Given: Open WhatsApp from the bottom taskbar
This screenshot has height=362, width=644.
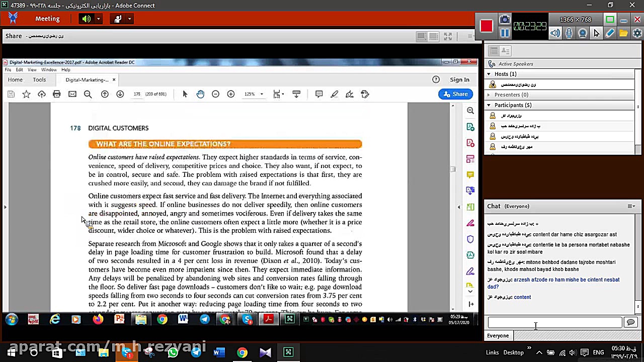Looking at the screenshot, I should (173, 352).
